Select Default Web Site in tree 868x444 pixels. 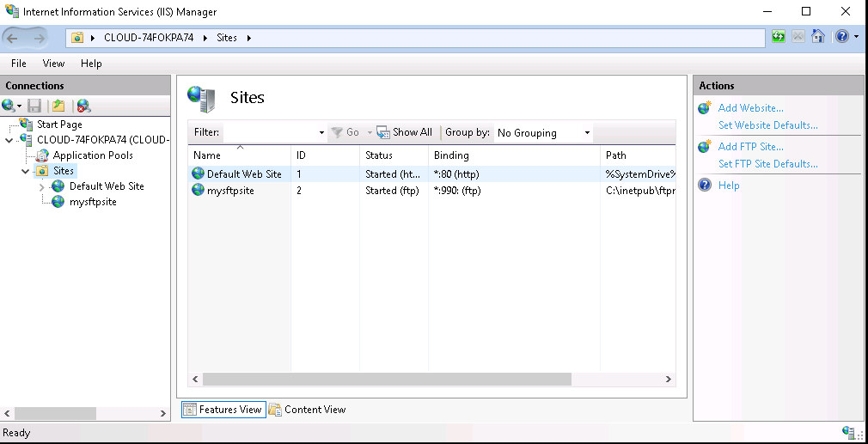pyautogui.click(x=107, y=186)
